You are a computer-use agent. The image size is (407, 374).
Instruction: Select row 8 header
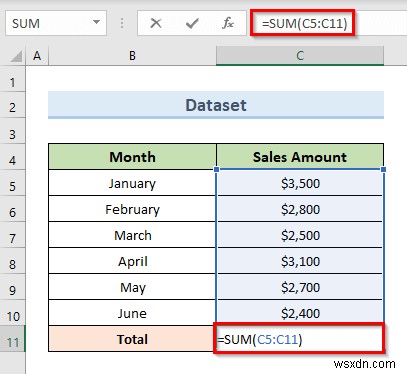[x=12, y=261]
